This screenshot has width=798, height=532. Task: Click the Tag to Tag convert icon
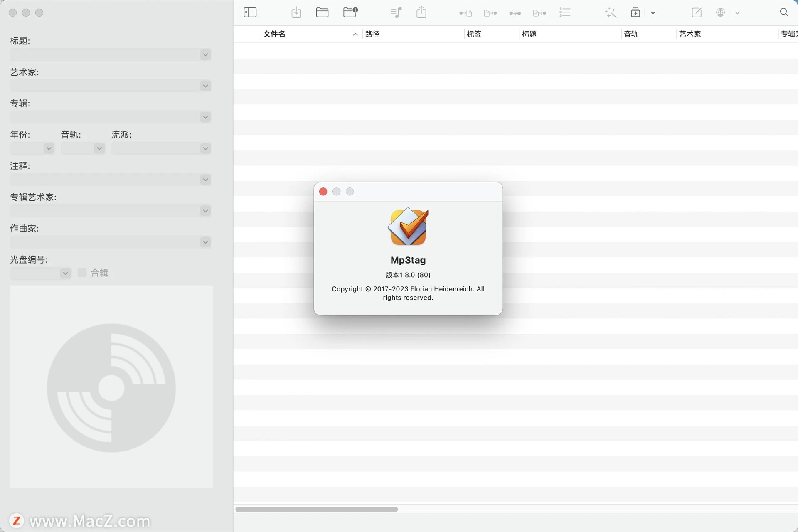pos(515,13)
